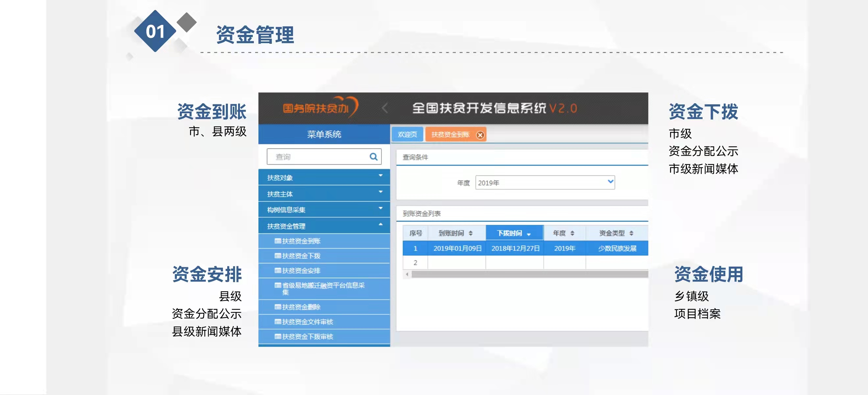Sort by 下拨时间 using its down arrow
The height and width of the screenshot is (395, 868).
[529, 234]
